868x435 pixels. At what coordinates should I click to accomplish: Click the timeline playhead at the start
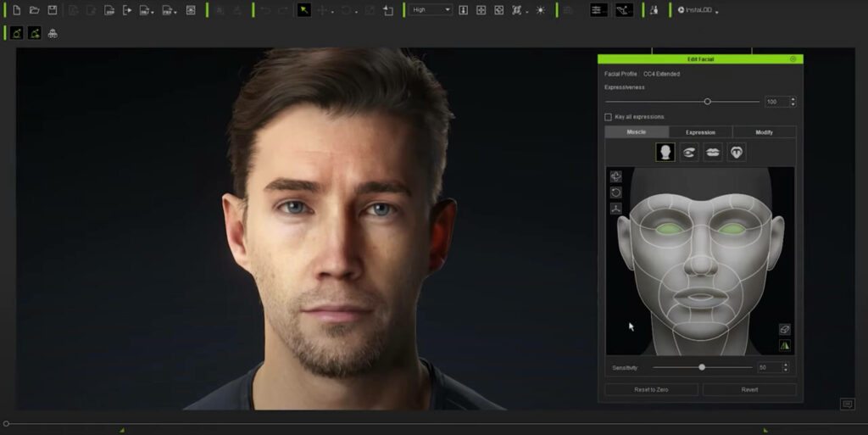(6, 424)
